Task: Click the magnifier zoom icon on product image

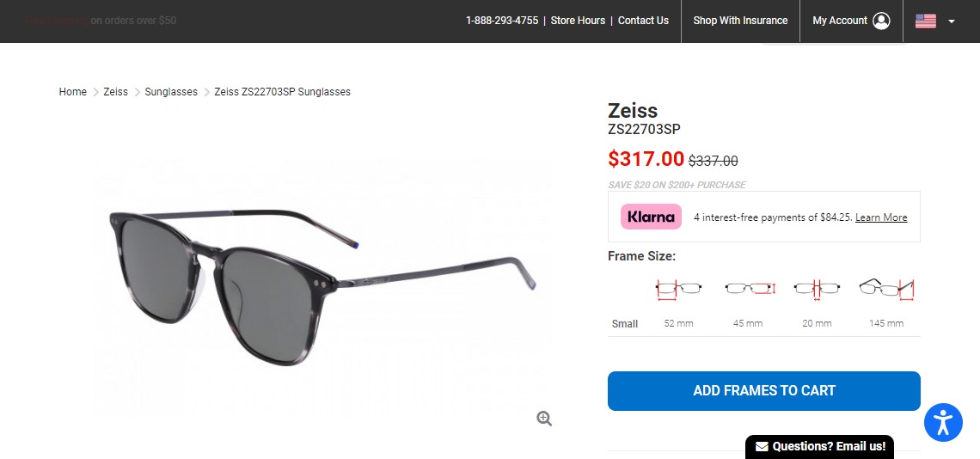Action: click(x=544, y=419)
